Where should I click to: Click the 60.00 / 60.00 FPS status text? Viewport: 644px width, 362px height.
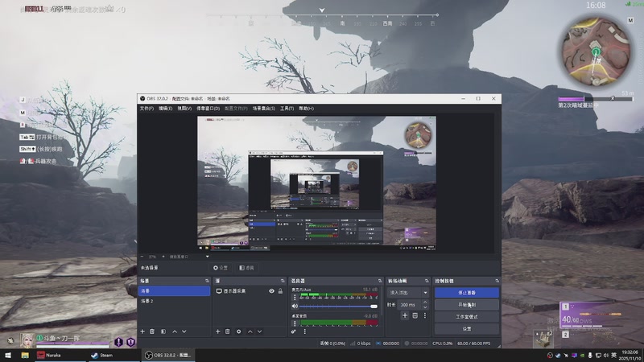(473, 343)
